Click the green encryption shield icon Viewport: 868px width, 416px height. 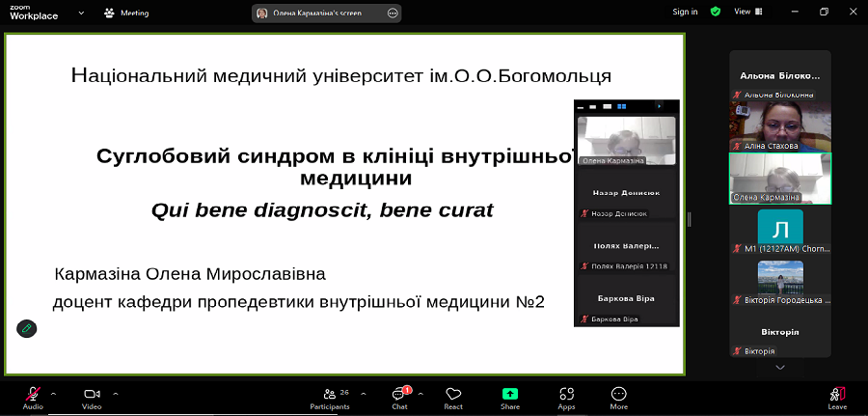(x=716, y=12)
